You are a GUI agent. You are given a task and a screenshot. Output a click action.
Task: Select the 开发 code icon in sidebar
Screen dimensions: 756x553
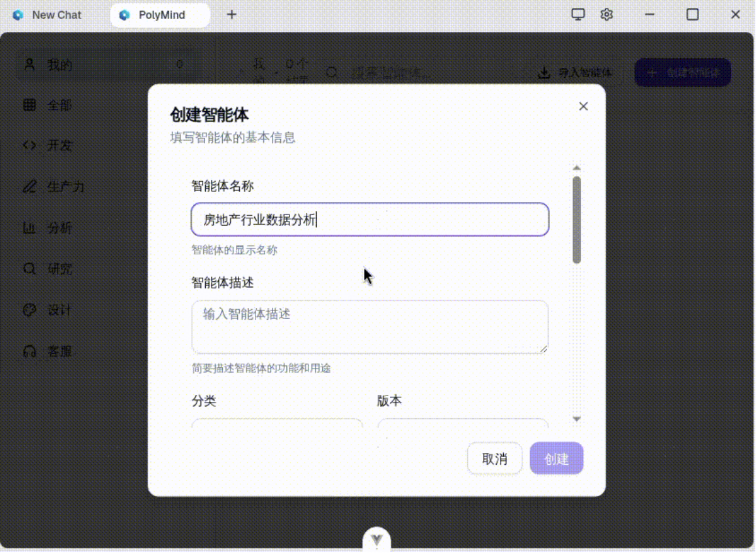(29, 145)
